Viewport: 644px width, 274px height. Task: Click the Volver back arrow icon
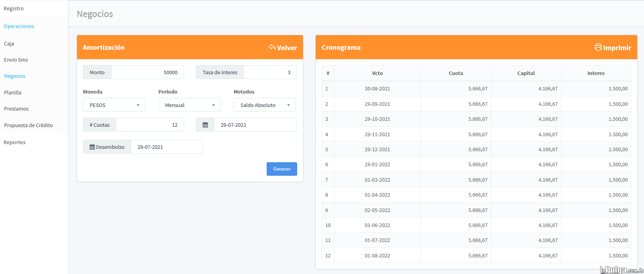coord(272,47)
